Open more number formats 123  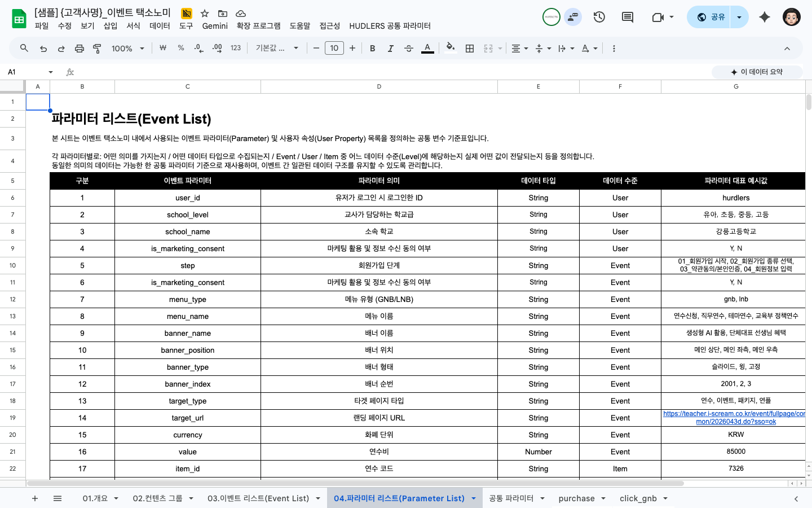point(236,49)
